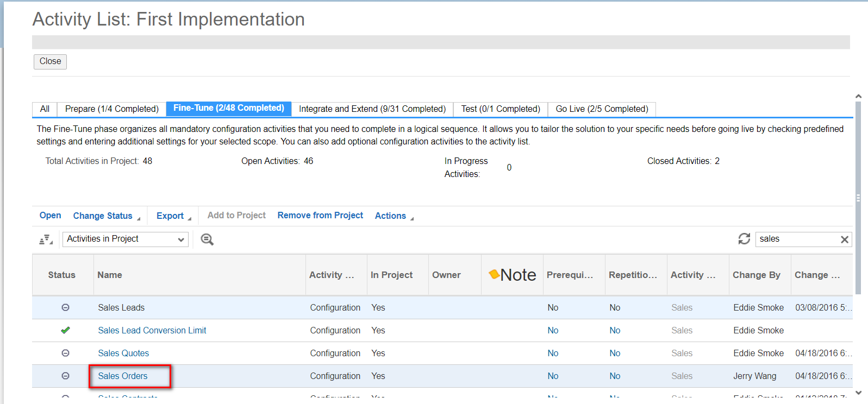Switch to Integrate and Extend tab
868x404 pixels.
[372, 109]
